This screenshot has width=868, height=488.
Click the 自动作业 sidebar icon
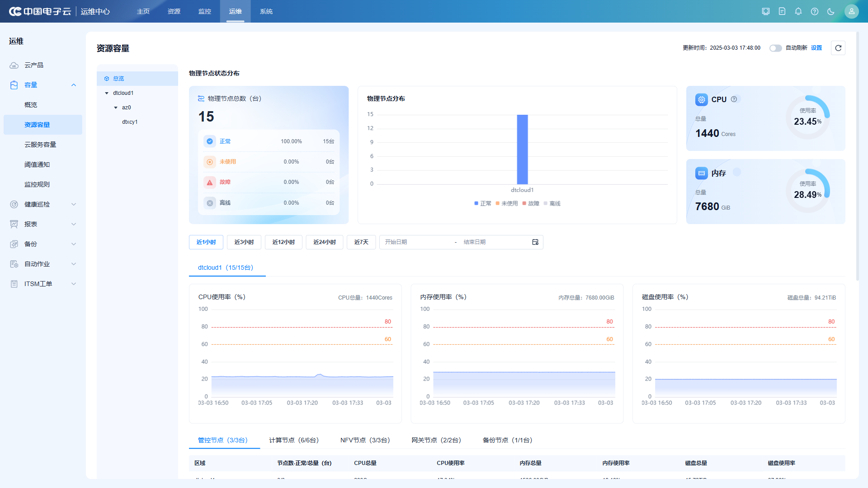[14, 264]
